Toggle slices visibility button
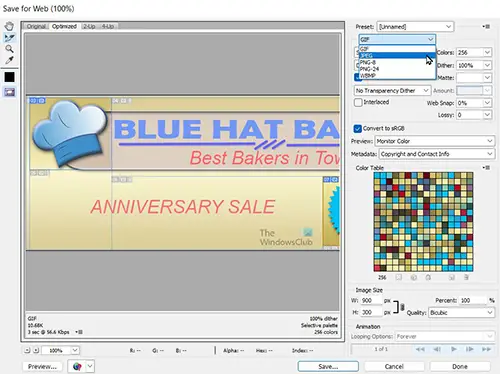The height and width of the screenshot is (374, 500). (9, 92)
